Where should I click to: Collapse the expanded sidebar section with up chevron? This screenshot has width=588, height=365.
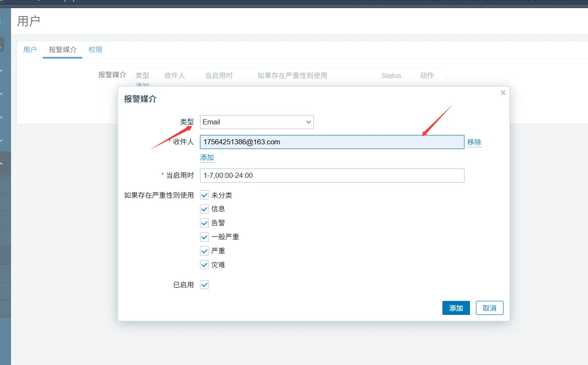(x=2, y=163)
